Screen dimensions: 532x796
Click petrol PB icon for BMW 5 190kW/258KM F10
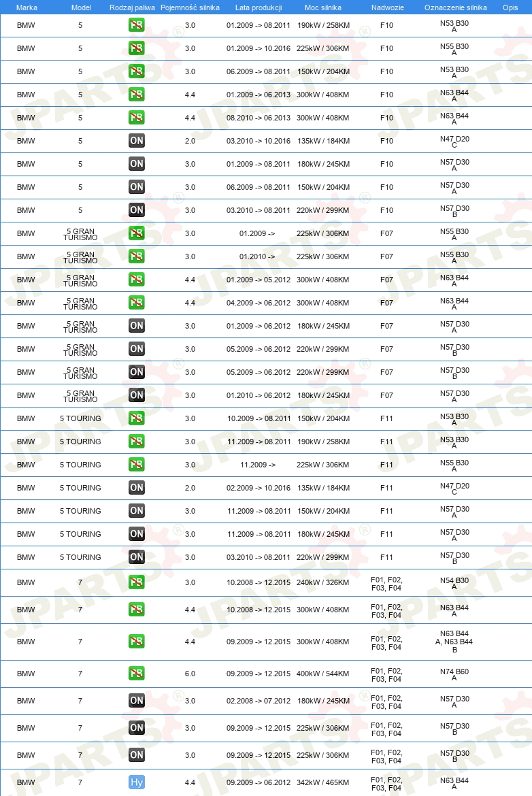(137, 25)
